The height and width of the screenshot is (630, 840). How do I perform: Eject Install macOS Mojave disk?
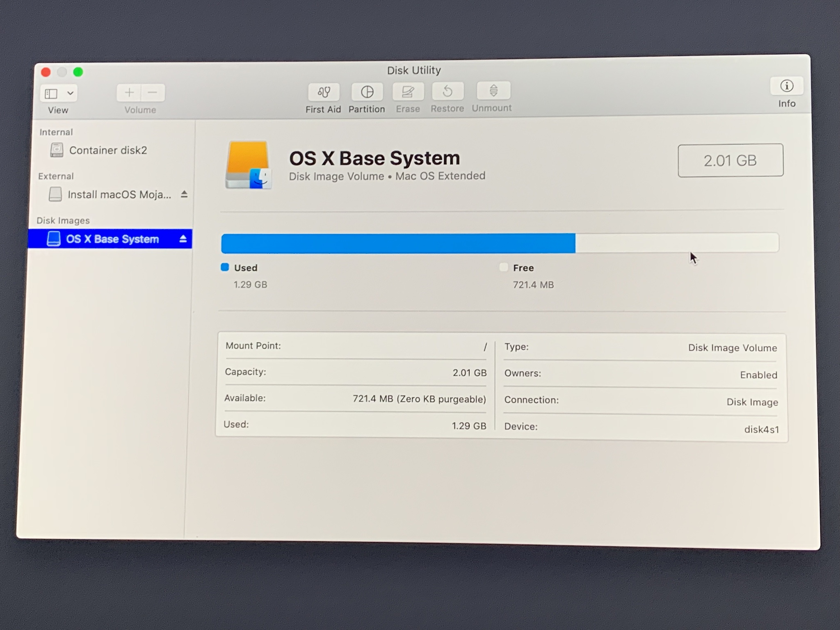click(x=184, y=194)
